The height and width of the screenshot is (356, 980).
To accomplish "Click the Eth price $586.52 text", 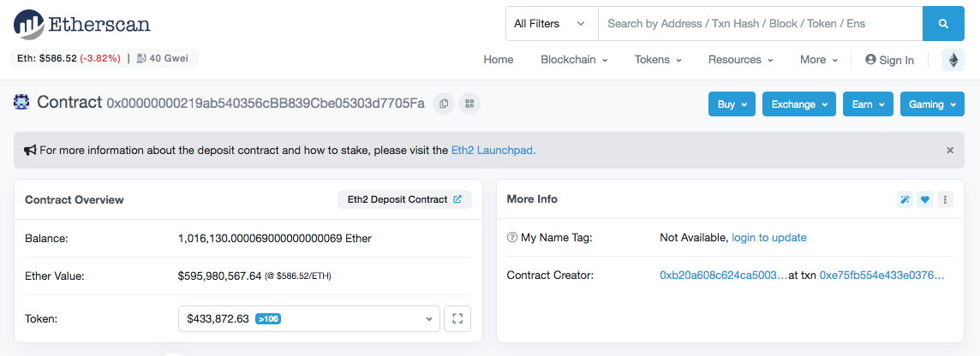I will point(45,58).
